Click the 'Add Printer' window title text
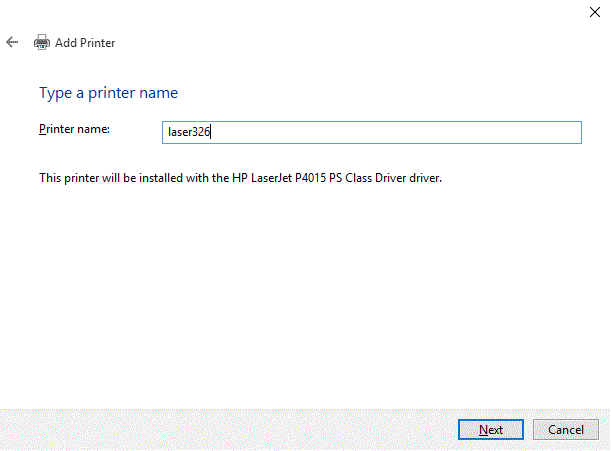 tap(85, 43)
